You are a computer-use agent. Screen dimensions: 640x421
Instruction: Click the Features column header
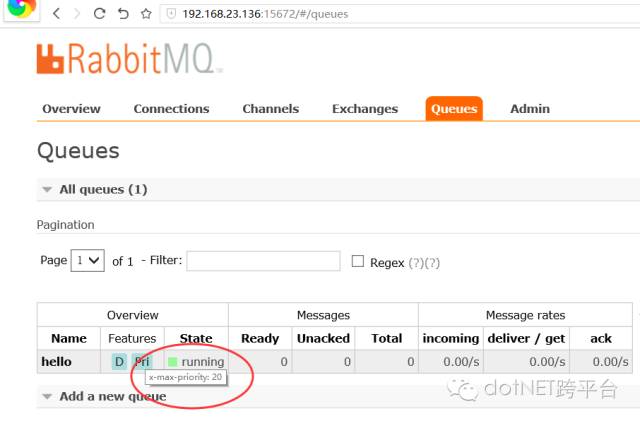pos(132,338)
